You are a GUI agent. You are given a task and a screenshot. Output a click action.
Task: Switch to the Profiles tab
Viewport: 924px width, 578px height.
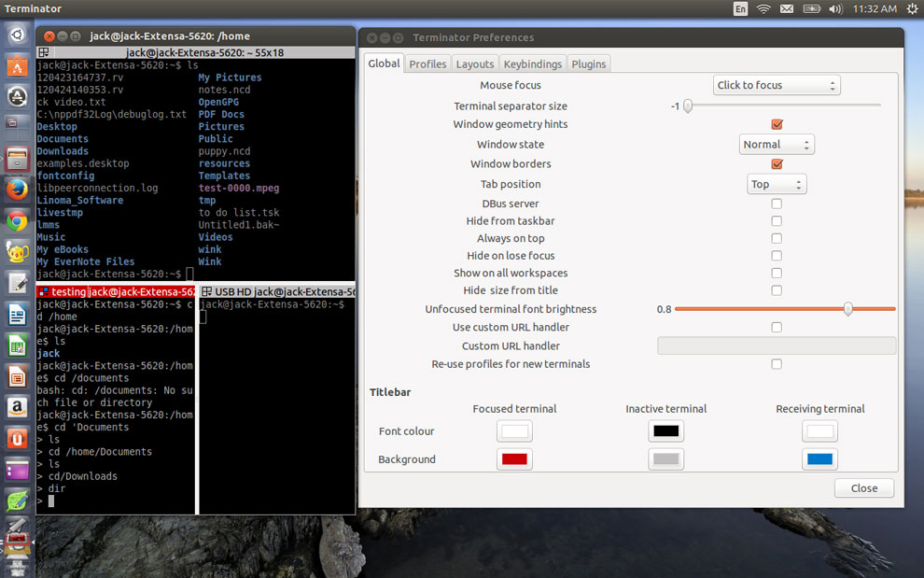[x=427, y=63]
